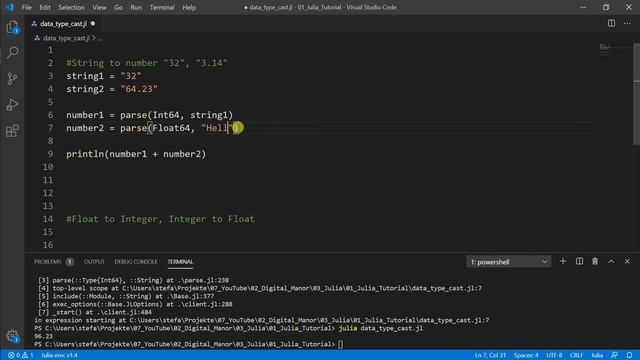640x360 pixels.
Task: Switch to the TERMINAL panel tab
Action: click(x=180, y=262)
